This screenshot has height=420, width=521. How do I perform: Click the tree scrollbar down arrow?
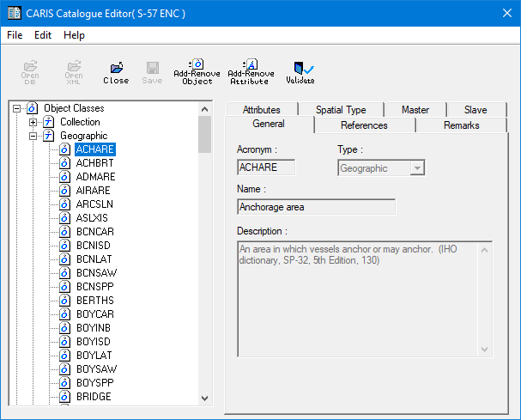pyautogui.click(x=204, y=399)
